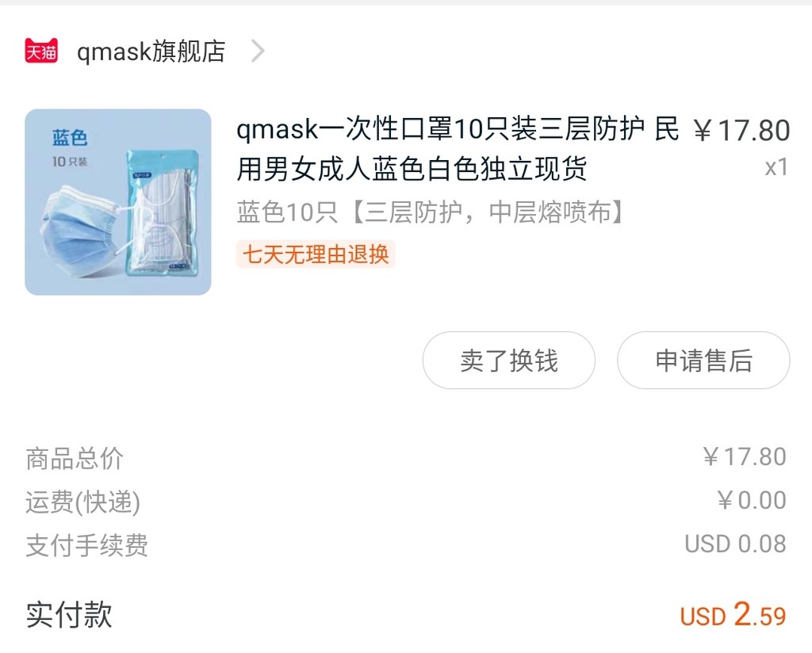This screenshot has width=812, height=653.
Task: Tap the ￥0.00 shipping fee value
Action: point(752,500)
